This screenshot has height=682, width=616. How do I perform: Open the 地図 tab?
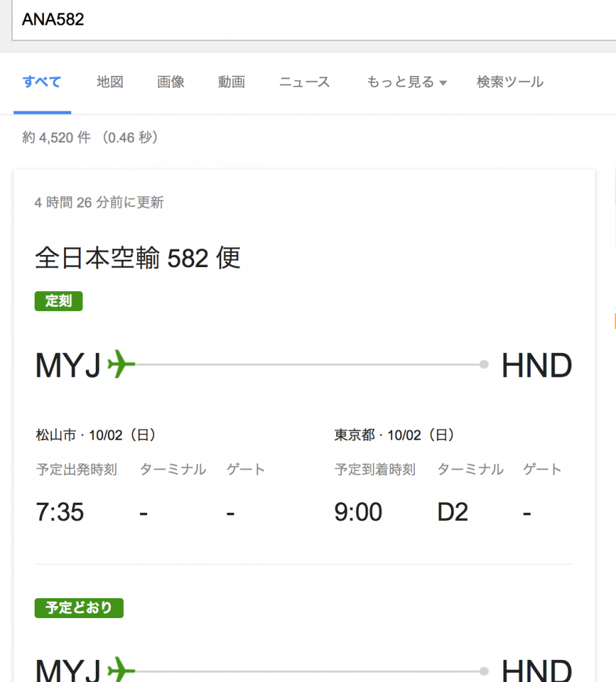(x=110, y=83)
